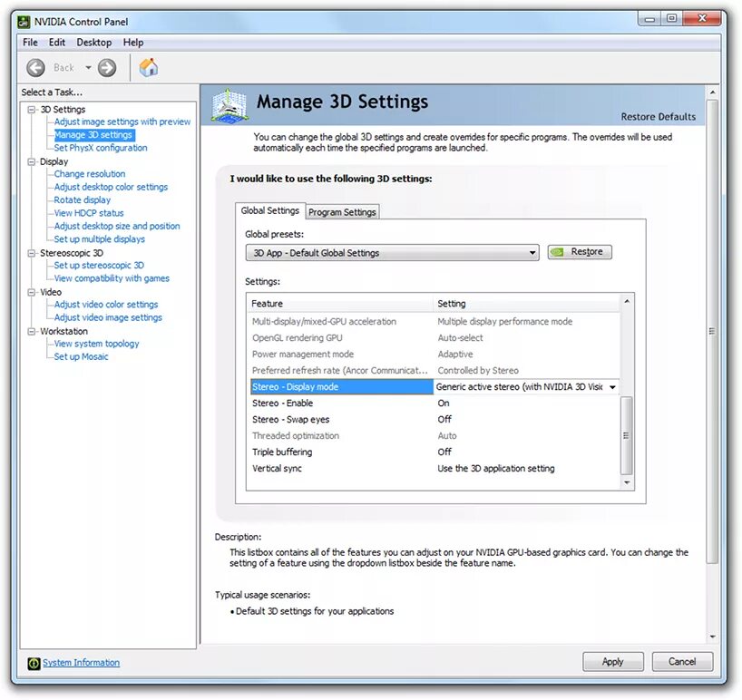Select Set PhysX configuration
The image size is (742, 700).
coord(101,148)
